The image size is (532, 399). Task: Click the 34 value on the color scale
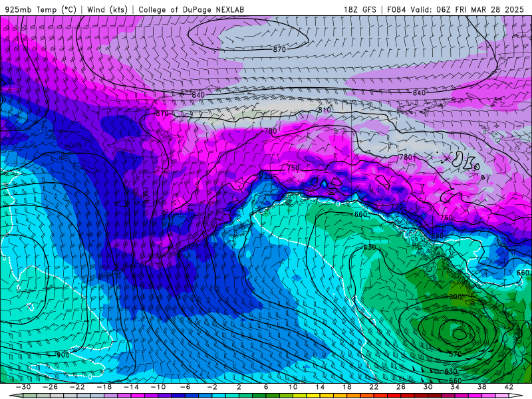[455, 387]
